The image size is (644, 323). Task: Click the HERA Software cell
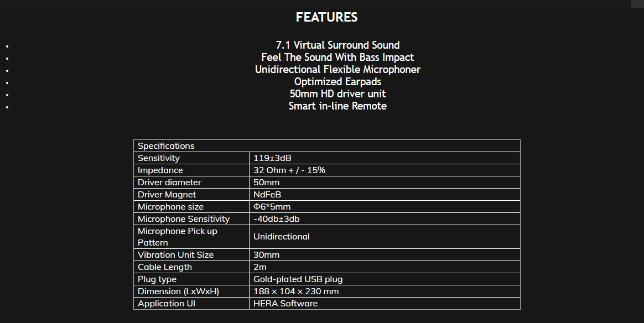(385, 303)
